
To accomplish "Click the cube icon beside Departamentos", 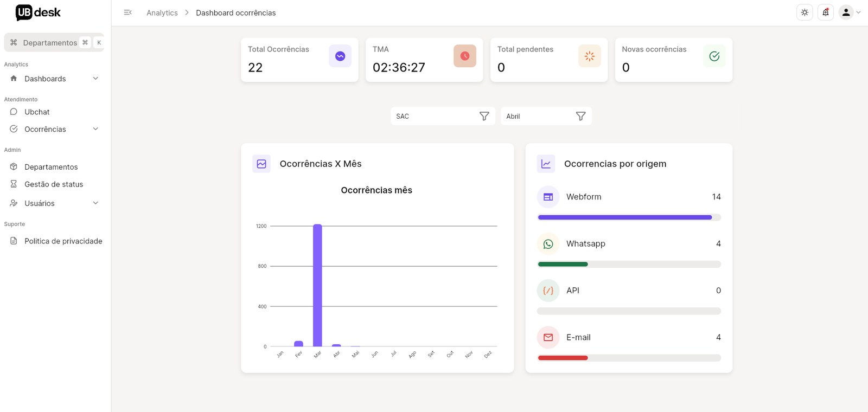I will click(x=14, y=167).
